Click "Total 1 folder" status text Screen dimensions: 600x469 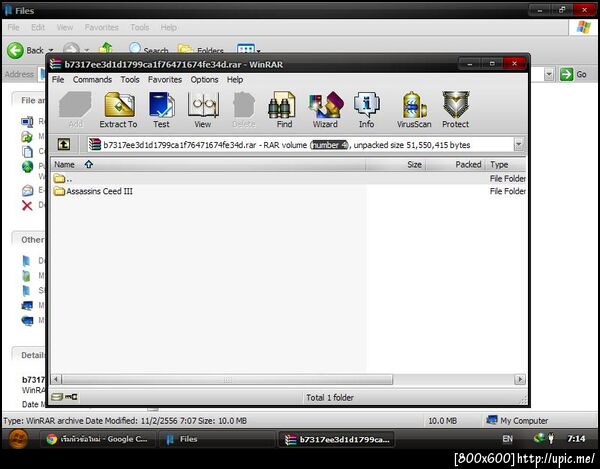(329, 397)
